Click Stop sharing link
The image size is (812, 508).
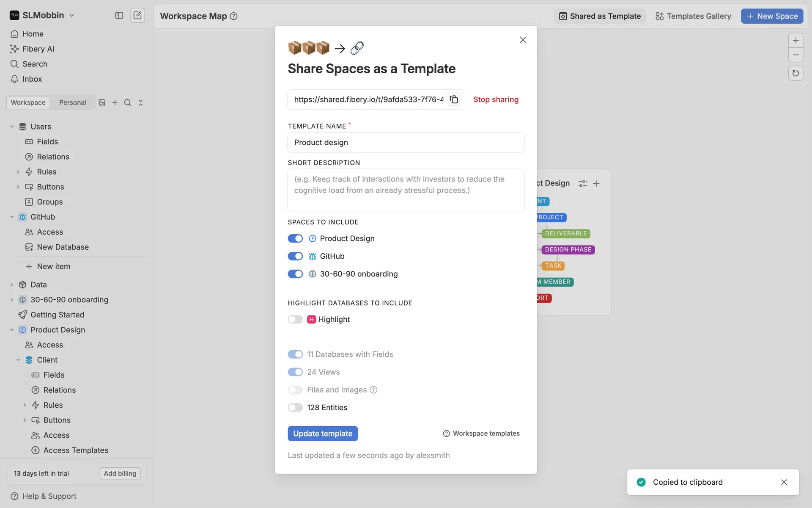pyautogui.click(x=496, y=99)
